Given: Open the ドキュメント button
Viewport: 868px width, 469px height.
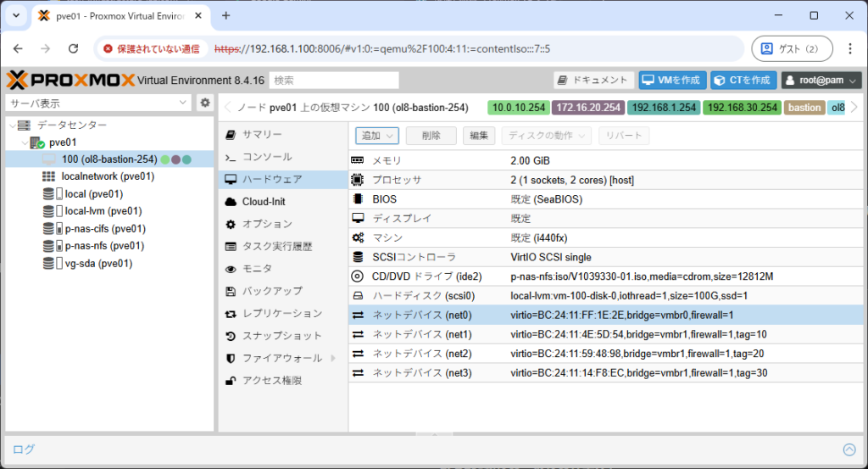Looking at the screenshot, I should 593,81.
